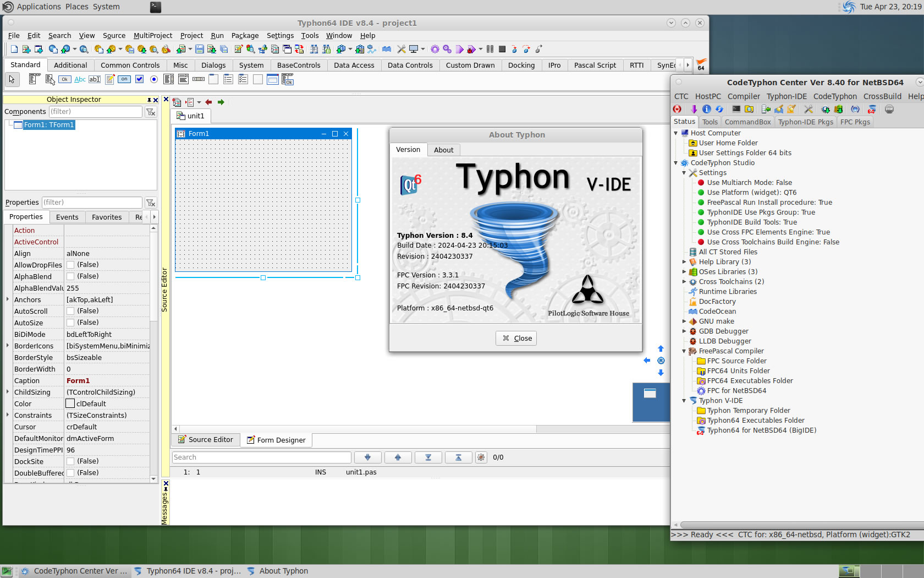Expand the GDB Debugger tree node
The image size is (924, 578).
[684, 331]
